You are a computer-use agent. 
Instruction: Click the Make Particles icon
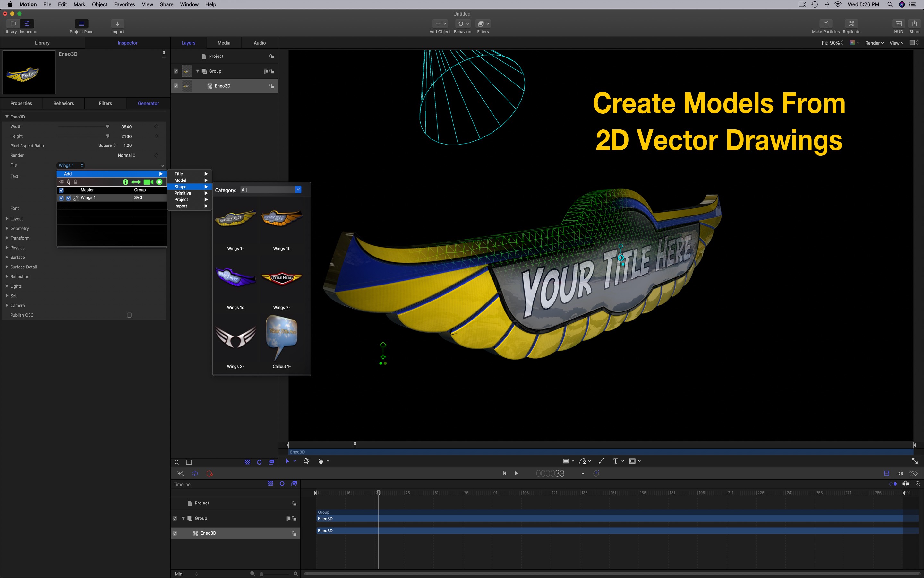tap(826, 24)
